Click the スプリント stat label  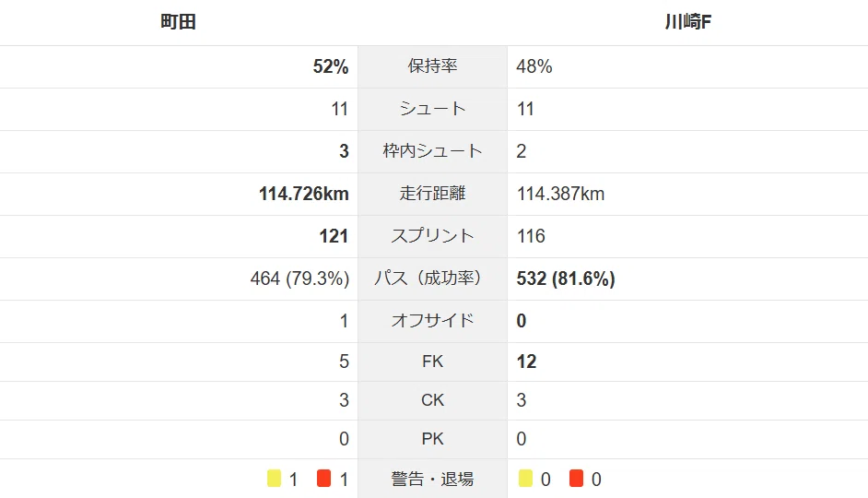432,236
